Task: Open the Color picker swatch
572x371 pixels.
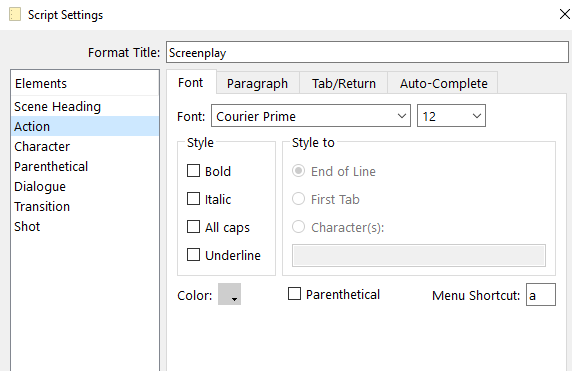Action: click(x=229, y=294)
